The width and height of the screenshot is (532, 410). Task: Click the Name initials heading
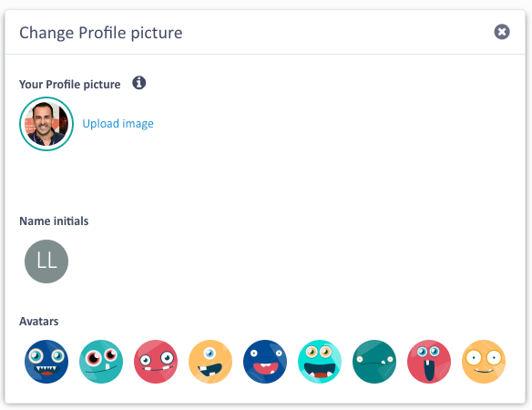pos(54,221)
